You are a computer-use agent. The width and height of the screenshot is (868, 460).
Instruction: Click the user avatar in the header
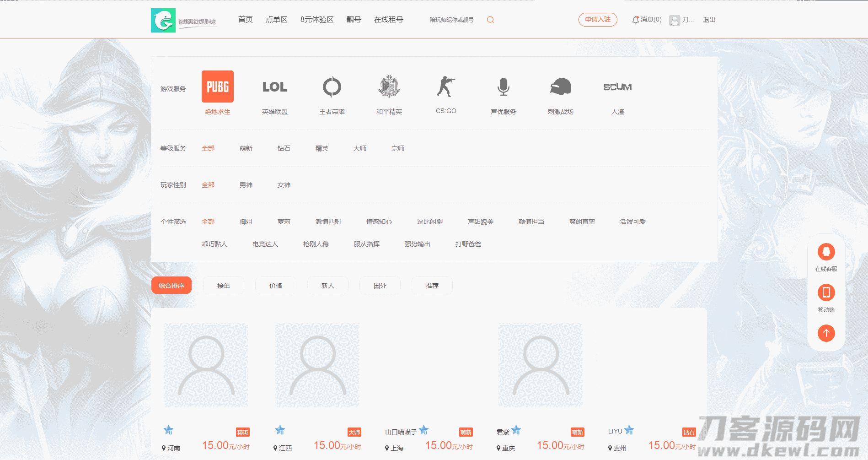[675, 20]
